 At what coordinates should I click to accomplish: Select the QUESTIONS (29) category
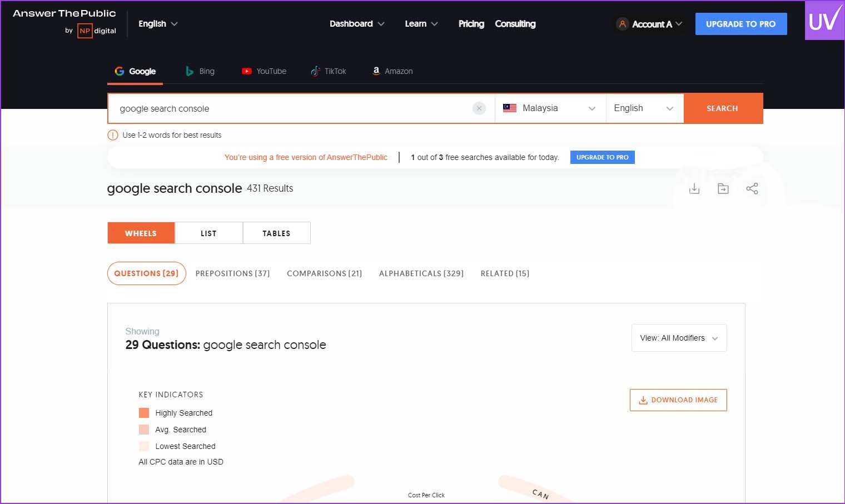147,273
